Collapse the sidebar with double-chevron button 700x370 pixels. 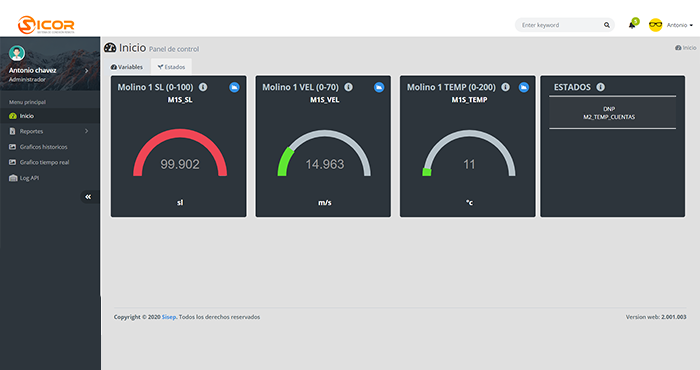(88, 197)
